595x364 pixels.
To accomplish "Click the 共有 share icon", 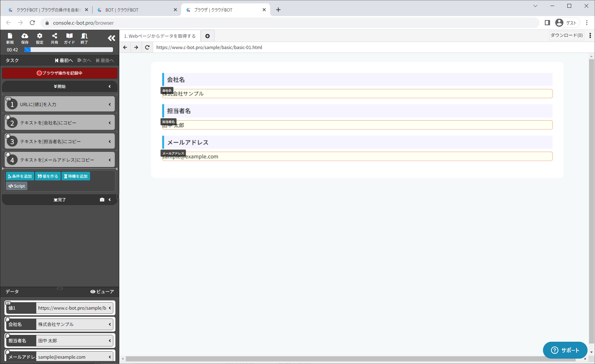I will point(54,38).
